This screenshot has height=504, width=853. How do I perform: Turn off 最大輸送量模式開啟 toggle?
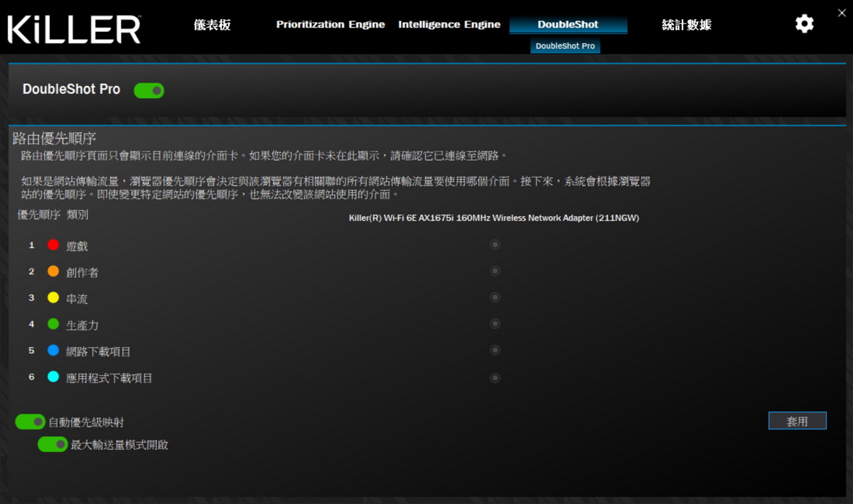53,444
